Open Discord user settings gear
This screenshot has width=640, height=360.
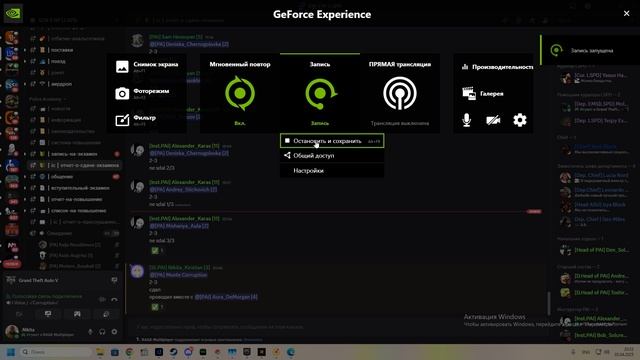click(x=114, y=332)
